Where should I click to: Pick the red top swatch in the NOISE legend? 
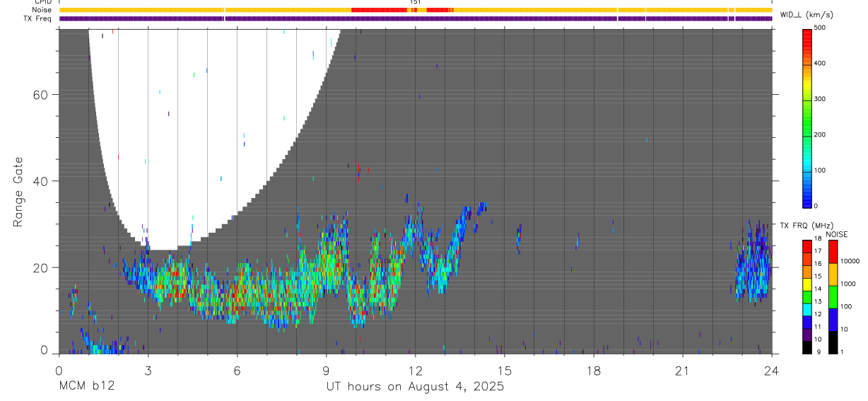point(832,252)
